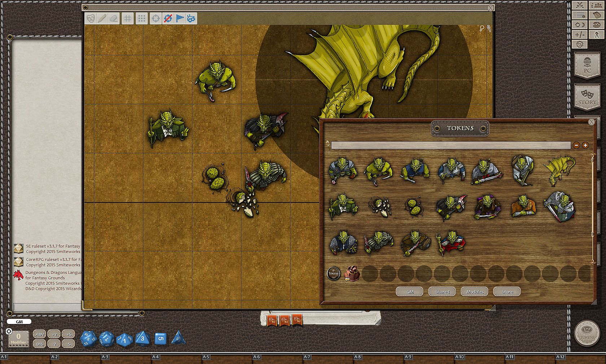Open the list options sidebar icon

580,15
